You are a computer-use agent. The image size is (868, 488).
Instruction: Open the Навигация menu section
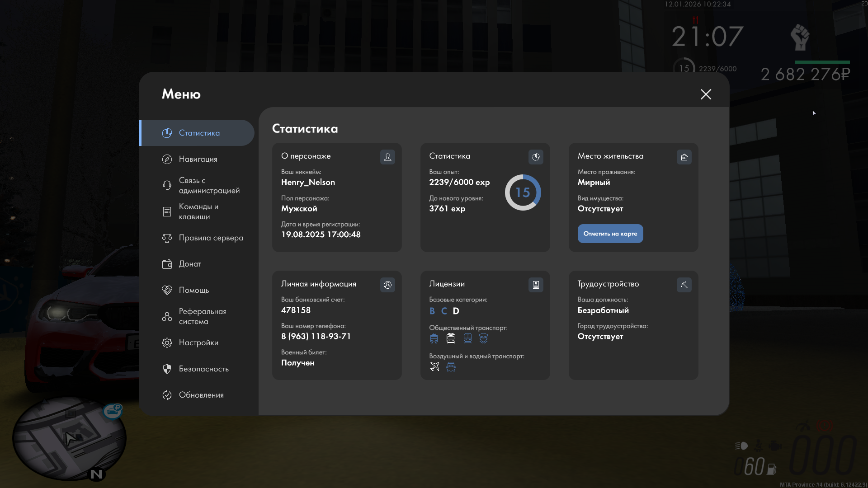[x=198, y=159]
